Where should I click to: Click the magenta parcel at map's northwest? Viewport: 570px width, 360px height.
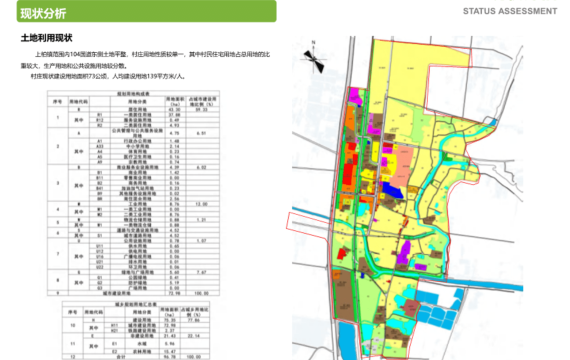point(354,96)
